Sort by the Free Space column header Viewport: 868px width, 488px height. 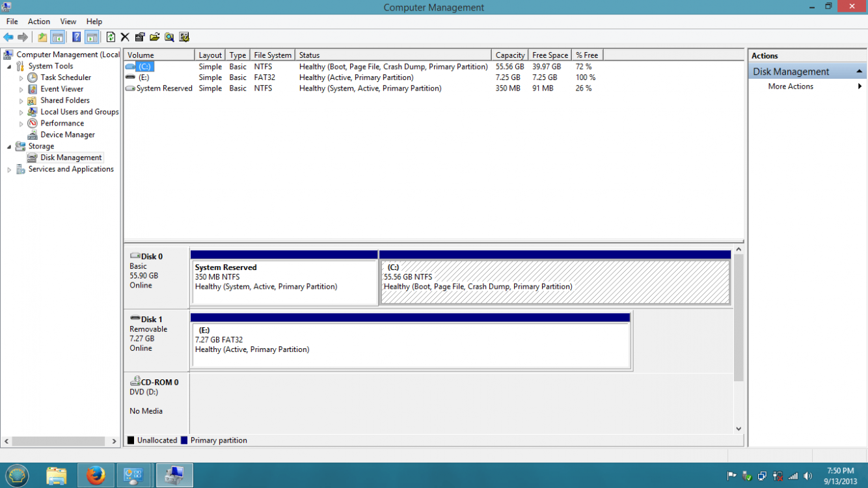click(550, 55)
